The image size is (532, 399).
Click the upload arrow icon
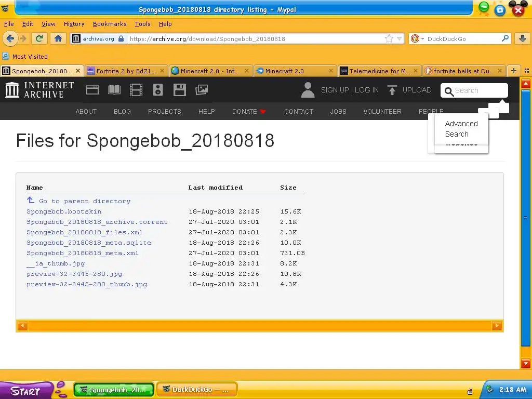coord(392,90)
